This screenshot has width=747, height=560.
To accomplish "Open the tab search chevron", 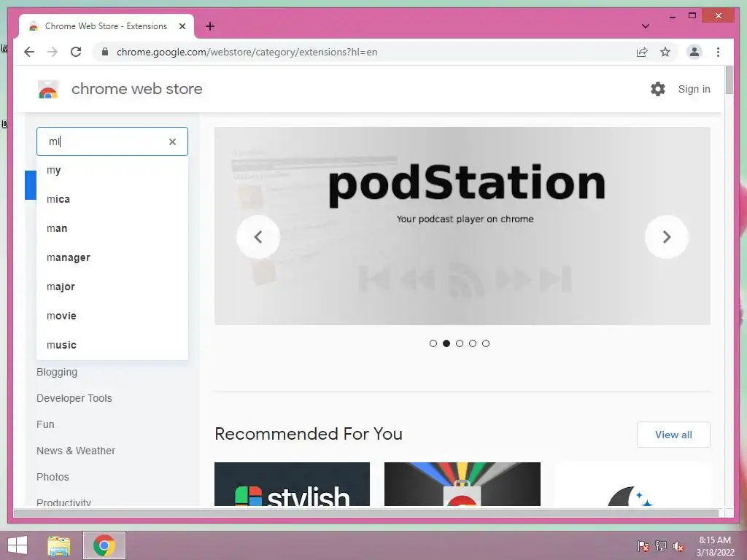I will click(x=646, y=26).
